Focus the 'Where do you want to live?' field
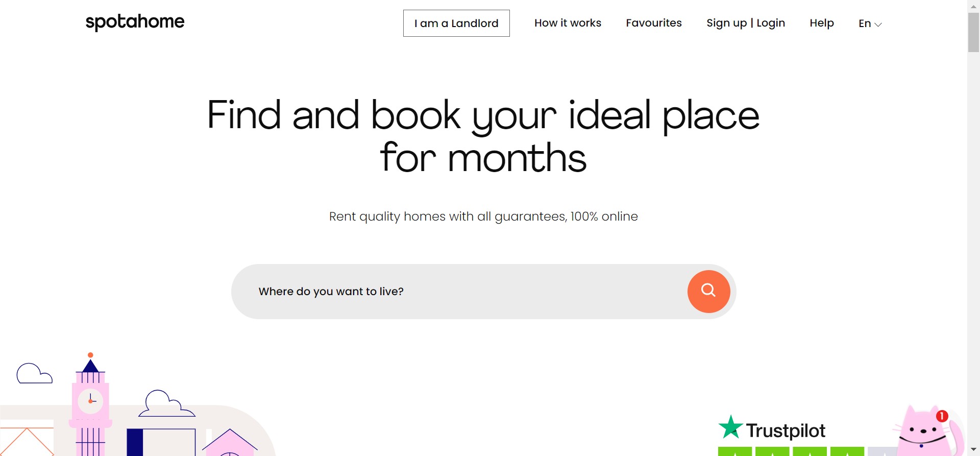 459,292
